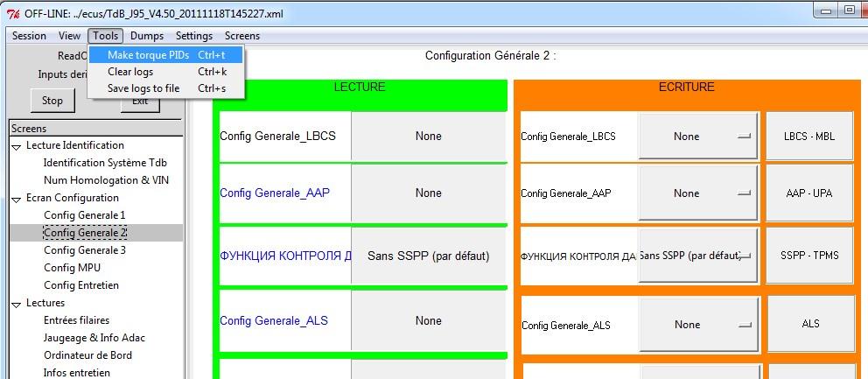868x379 pixels.
Task: Click the Stop button
Action: tap(52, 101)
